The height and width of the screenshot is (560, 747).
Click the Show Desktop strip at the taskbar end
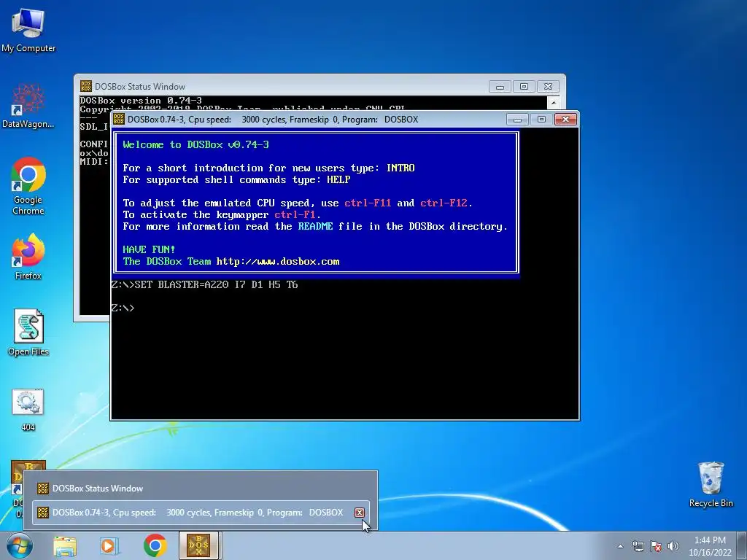click(743, 545)
